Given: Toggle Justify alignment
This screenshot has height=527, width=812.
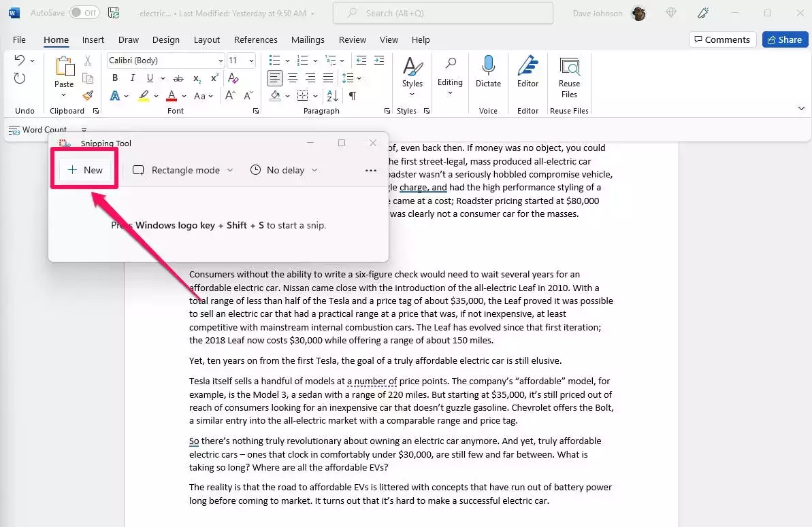Looking at the screenshot, I should point(328,78).
